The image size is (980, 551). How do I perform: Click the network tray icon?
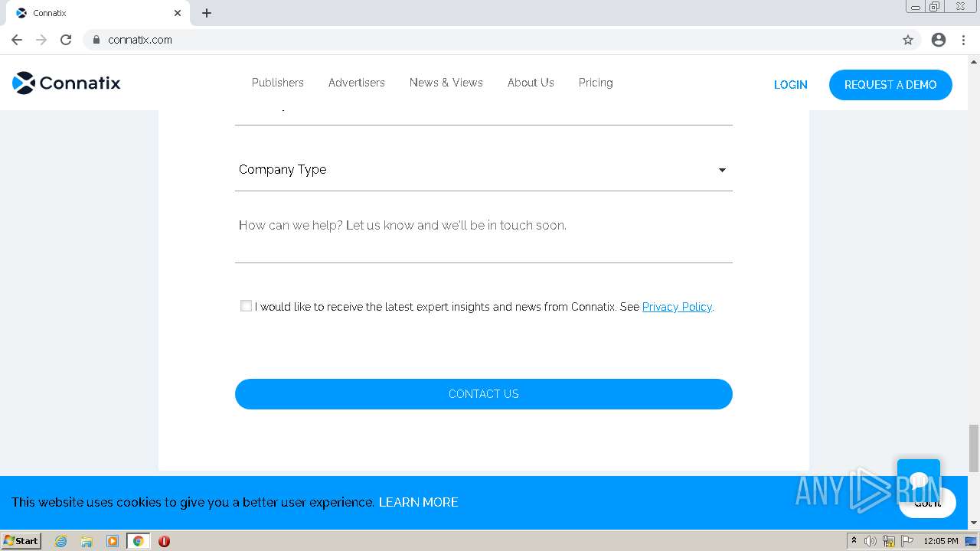click(x=889, y=541)
